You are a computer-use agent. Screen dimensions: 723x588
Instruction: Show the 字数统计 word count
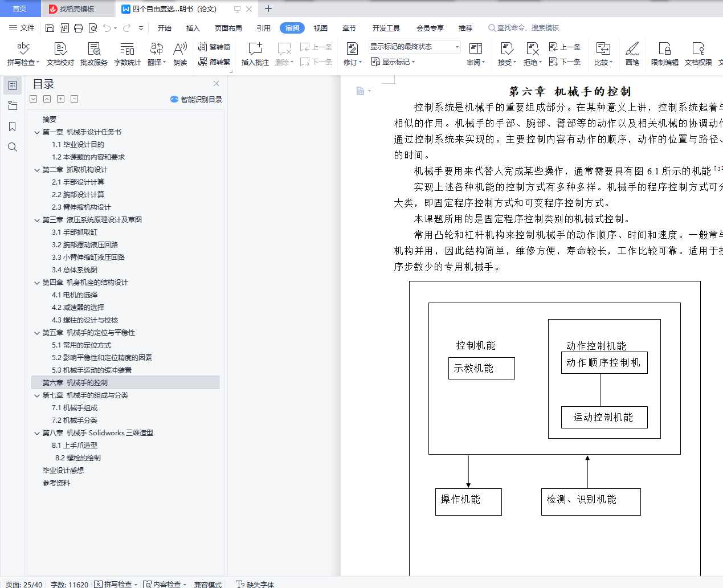[x=128, y=54]
